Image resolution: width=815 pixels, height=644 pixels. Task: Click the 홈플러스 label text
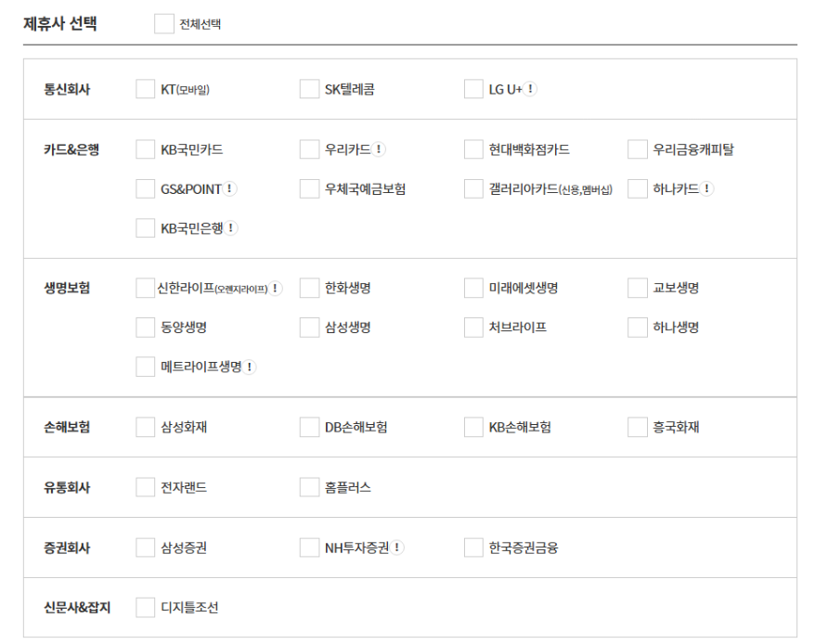pos(348,488)
